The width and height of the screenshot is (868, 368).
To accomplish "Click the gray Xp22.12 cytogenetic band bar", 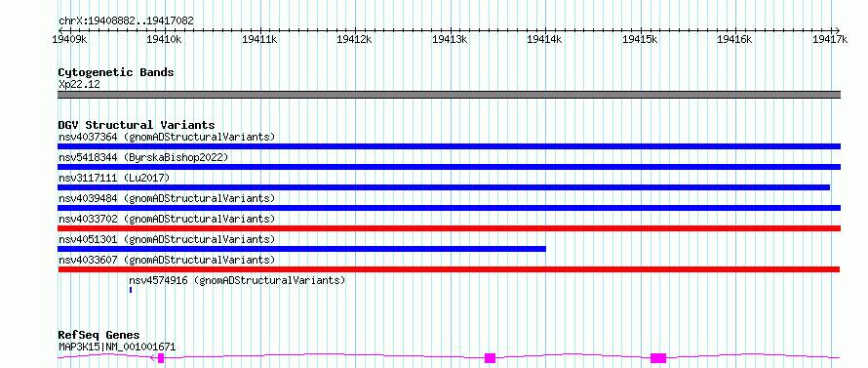I will click(x=449, y=95).
